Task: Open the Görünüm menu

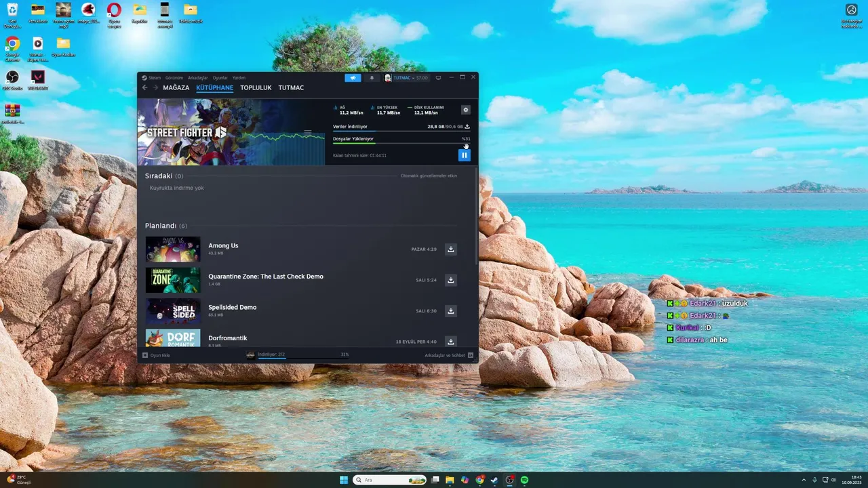Action: (x=174, y=78)
